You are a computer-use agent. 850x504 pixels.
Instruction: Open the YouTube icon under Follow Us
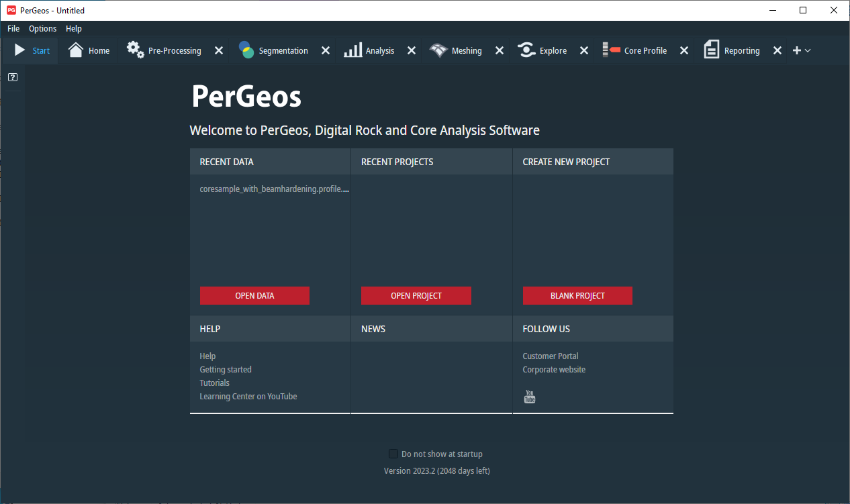coord(530,397)
